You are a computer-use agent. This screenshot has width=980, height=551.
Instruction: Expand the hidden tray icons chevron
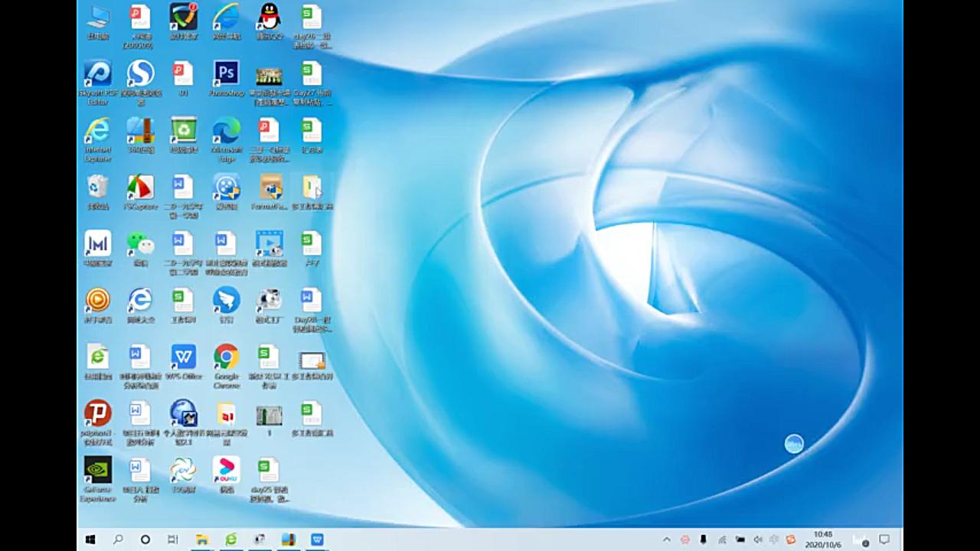pos(666,540)
